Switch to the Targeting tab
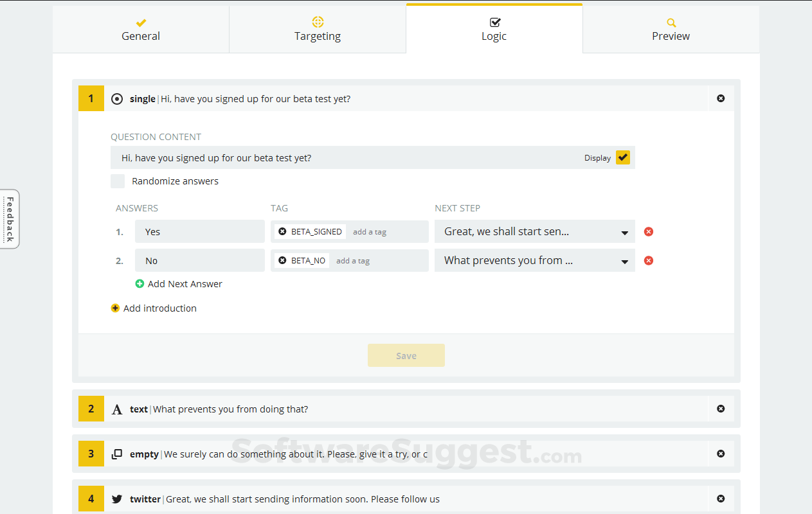Image resolution: width=812 pixels, height=514 pixels. (318, 30)
